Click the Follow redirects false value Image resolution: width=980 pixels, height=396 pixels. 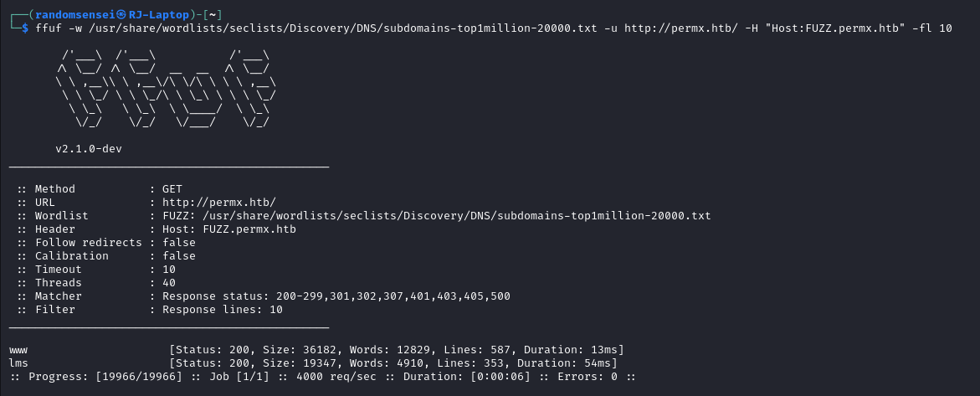179,243
